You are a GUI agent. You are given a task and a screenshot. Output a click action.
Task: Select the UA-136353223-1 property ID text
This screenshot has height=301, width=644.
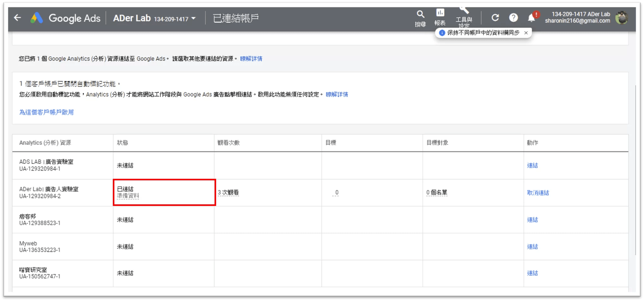(x=40, y=250)
